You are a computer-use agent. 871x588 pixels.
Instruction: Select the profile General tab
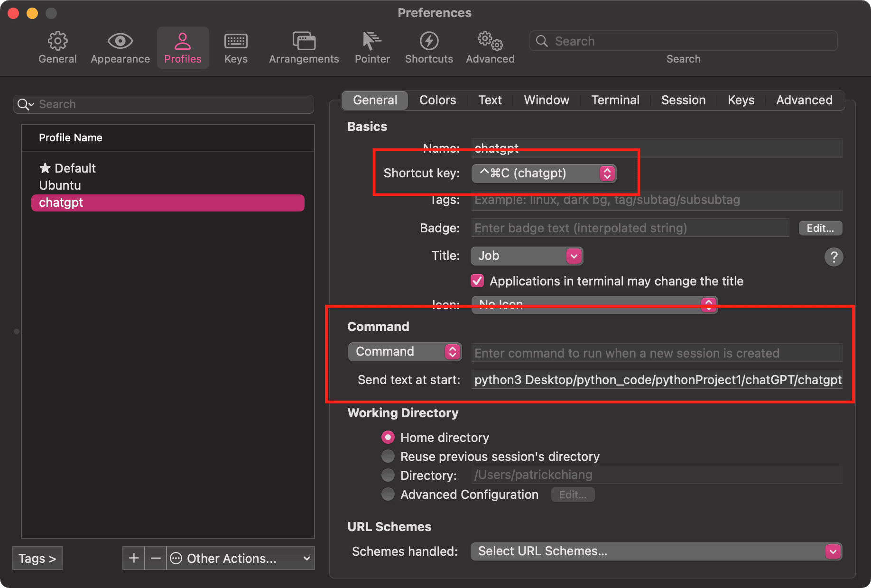(x=375, y=100)
